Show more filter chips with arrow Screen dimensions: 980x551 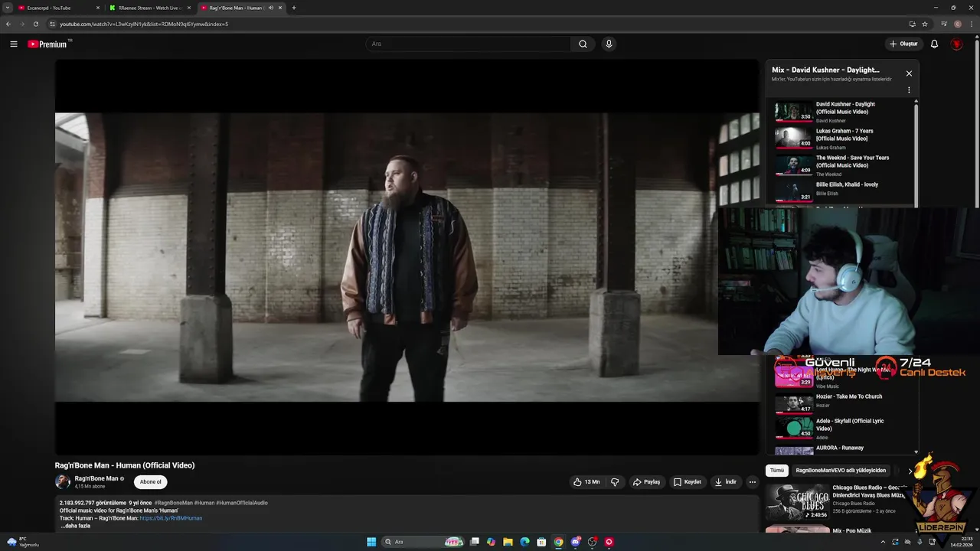tap(910, 471)
